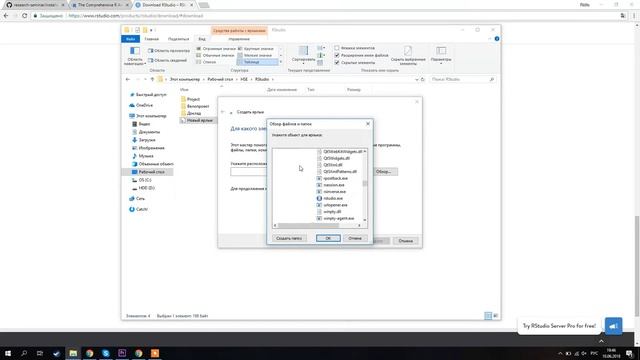Click Отмена in the create shortcut wizard
Screen dimensions: 640x360
[x=405, y=241]
